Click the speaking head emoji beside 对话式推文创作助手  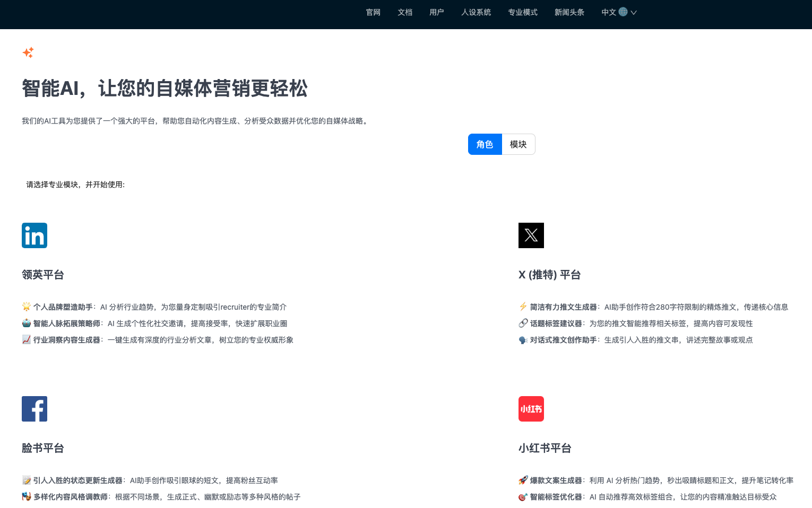[523, 339]
